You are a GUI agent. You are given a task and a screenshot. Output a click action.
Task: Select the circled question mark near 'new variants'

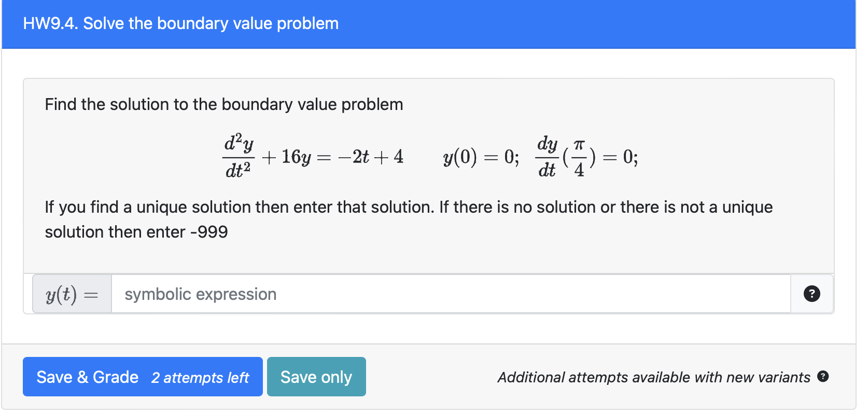point(822,377)
